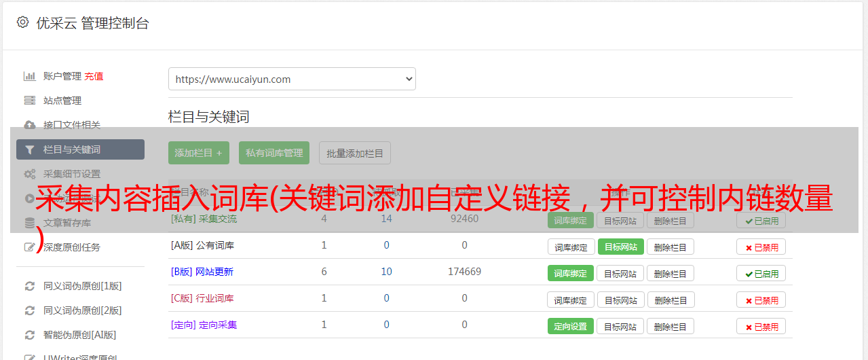Screen dimensions: 868x360
Task: Click the cloud upload icon for 接口文件相关
Action: coord(29,125)
